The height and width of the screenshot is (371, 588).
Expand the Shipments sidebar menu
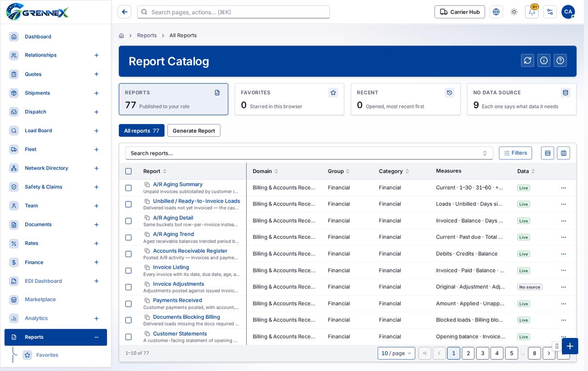96,93
